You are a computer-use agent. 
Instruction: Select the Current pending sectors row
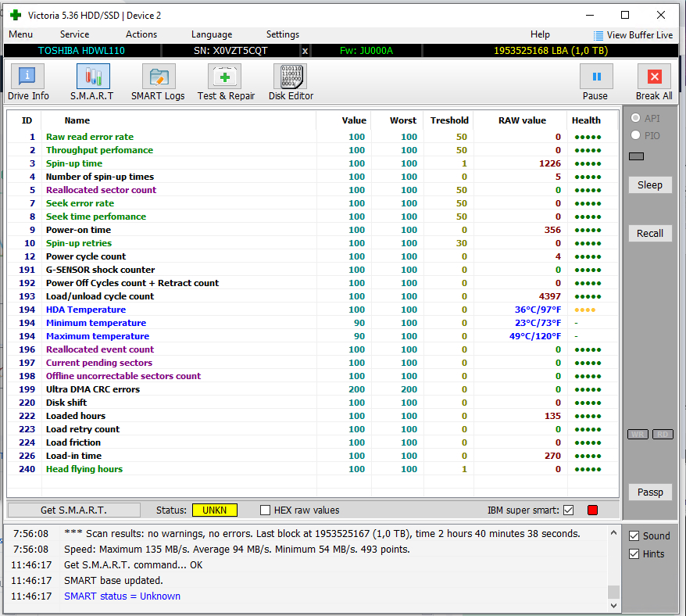click(313, 363)
